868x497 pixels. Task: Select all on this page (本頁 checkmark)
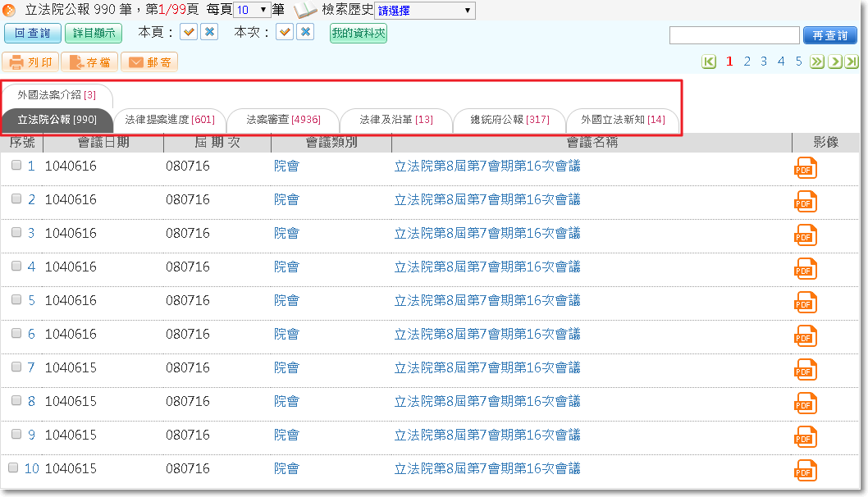coord(189,32)
